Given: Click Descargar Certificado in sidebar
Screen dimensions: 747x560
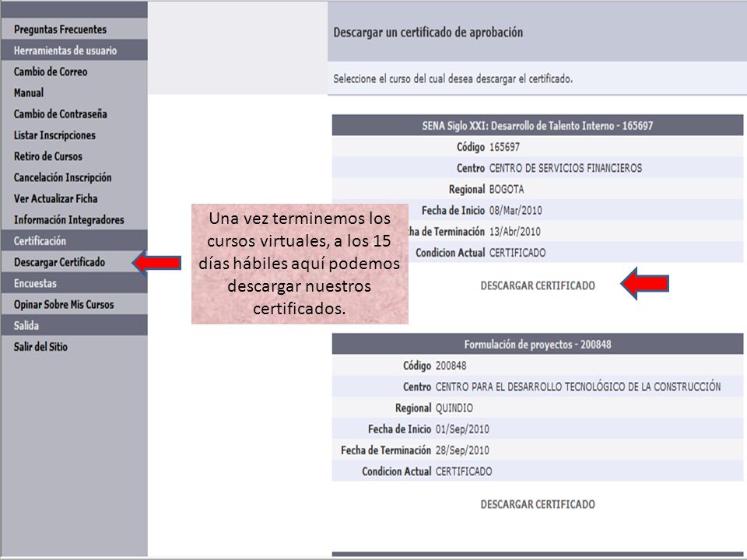Looking at the screenshot, I should (60, 262).
